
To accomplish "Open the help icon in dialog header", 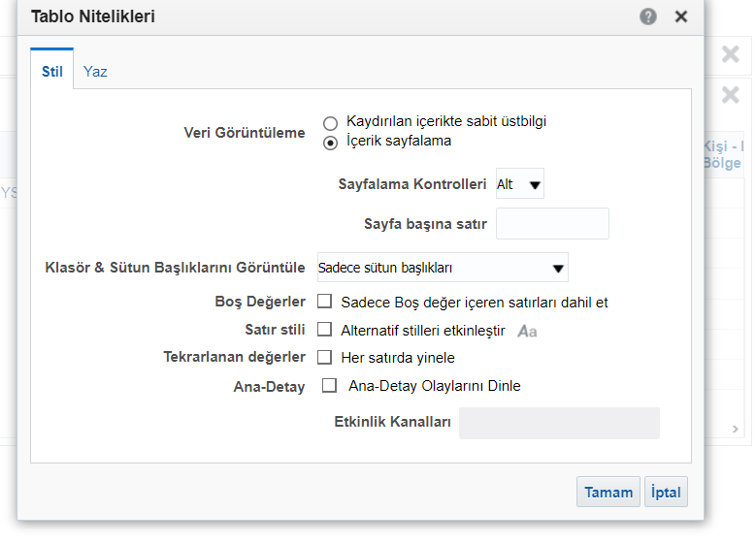I will pyautogui.click(x=648, y=16).
